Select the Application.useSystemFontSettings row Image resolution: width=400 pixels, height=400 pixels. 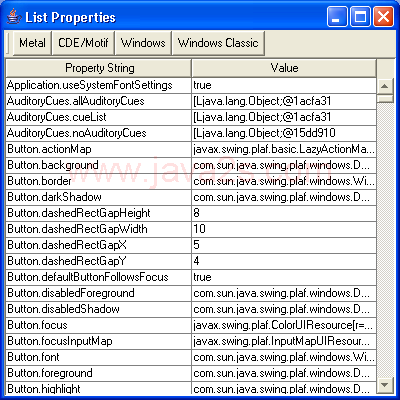click(x=191, y=85)
